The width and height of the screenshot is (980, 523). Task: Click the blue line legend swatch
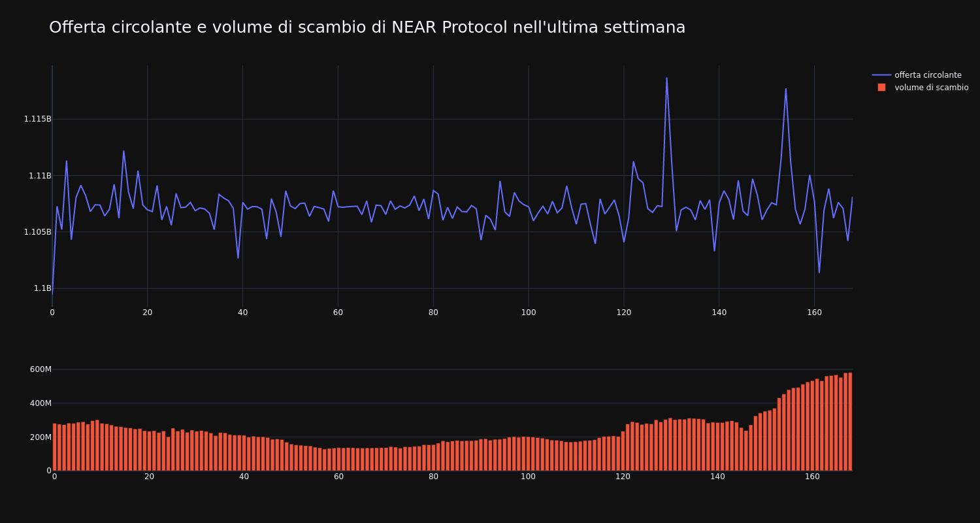881,75
